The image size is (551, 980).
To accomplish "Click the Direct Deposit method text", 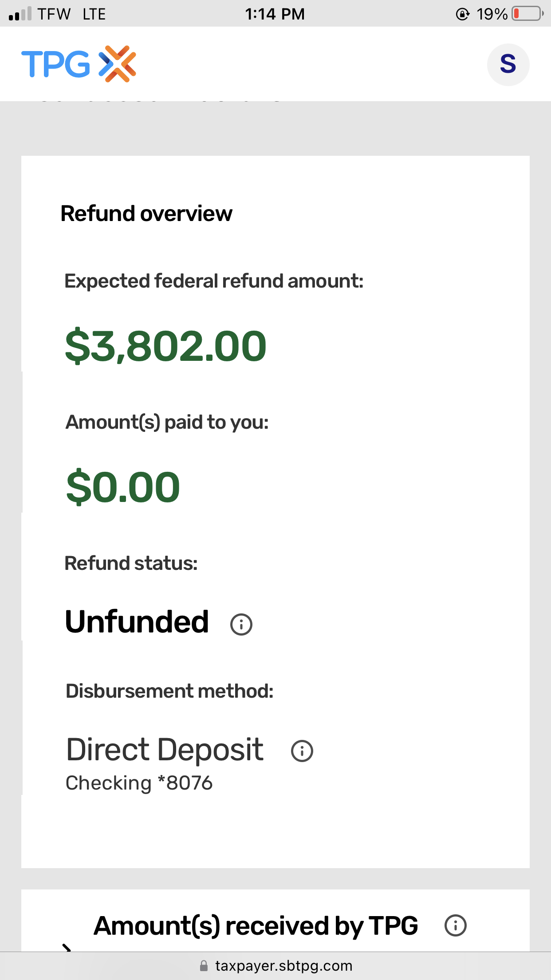I will click(165, 750).
